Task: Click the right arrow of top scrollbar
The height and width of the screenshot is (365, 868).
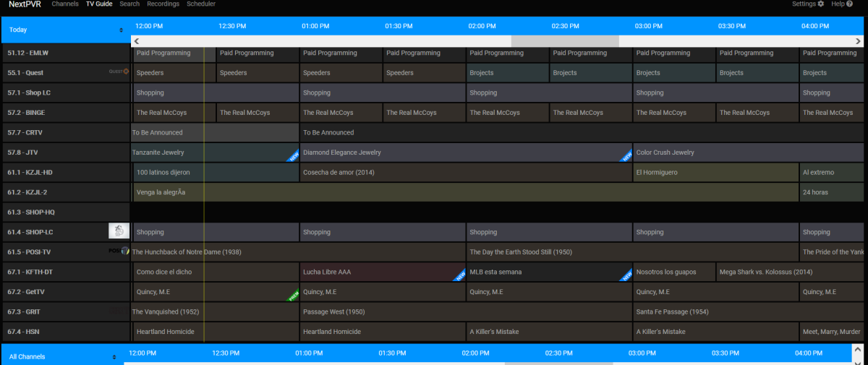Action: point(858,41)
